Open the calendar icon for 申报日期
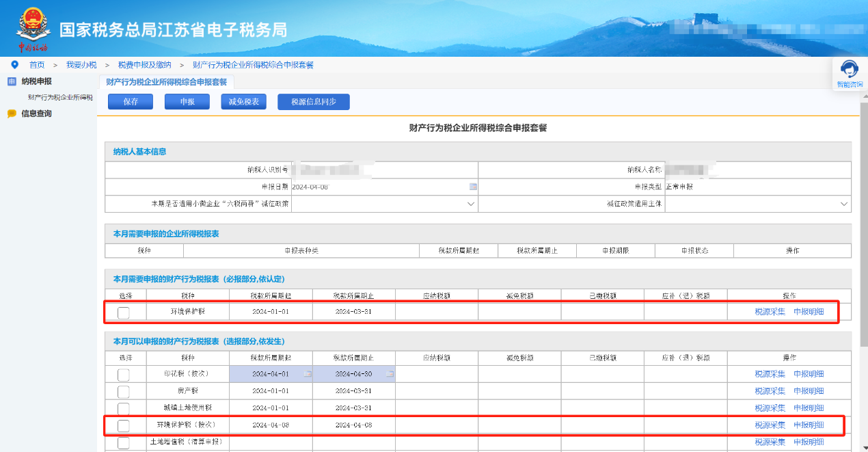868x452 pixels. point(473,187)
